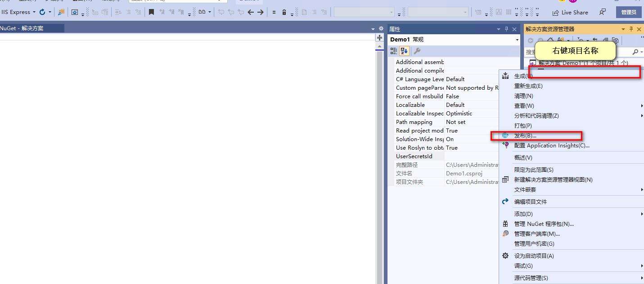Viewport: 644px width, 284px height.
Task: Expand the Demo1 object dropdown in Properties
Action: tap(517, 40)
